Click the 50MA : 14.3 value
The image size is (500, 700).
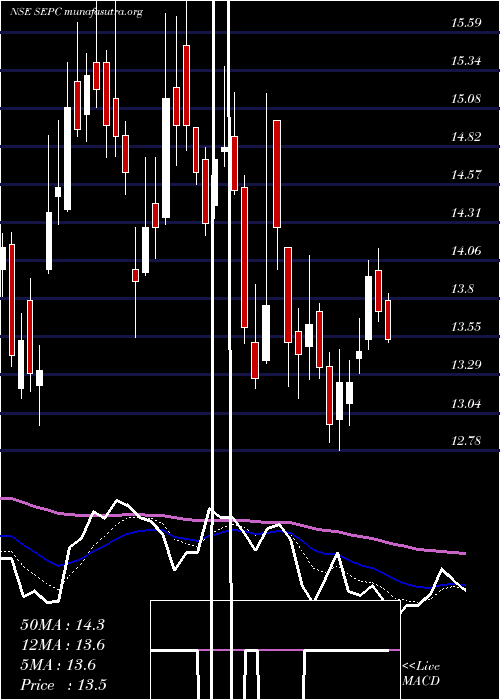point(62,625)
